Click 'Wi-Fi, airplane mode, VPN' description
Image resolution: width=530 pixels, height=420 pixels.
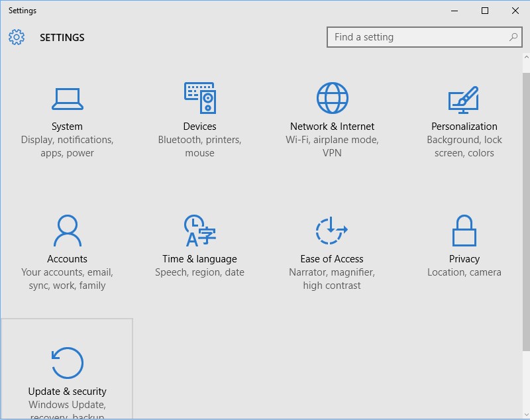pos(332,146)
